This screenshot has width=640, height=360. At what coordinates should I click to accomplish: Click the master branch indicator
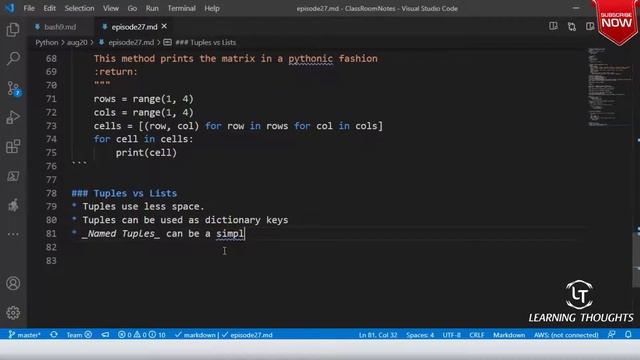25,335
